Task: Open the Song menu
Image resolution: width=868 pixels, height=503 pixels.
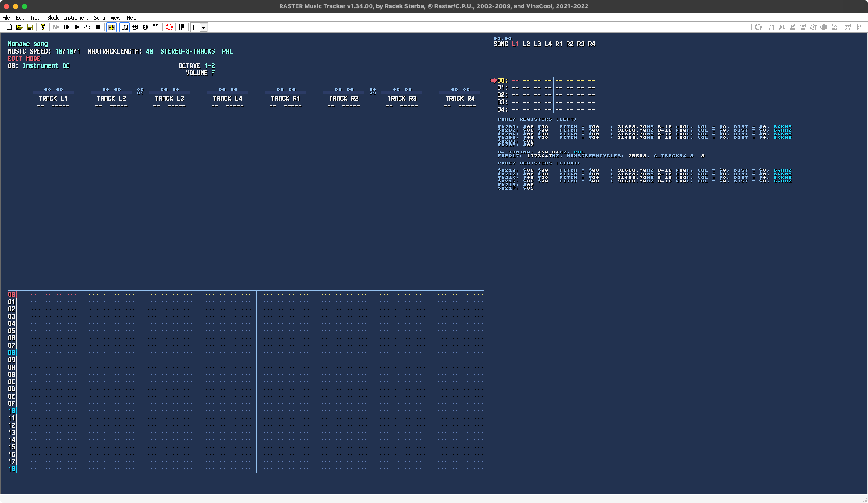Action: point(99,18)
